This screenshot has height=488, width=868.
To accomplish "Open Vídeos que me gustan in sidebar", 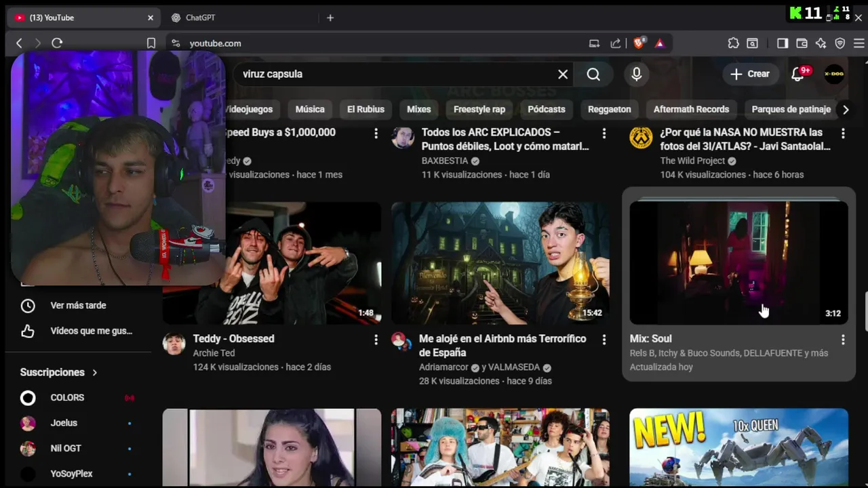I will coord(78,331).
